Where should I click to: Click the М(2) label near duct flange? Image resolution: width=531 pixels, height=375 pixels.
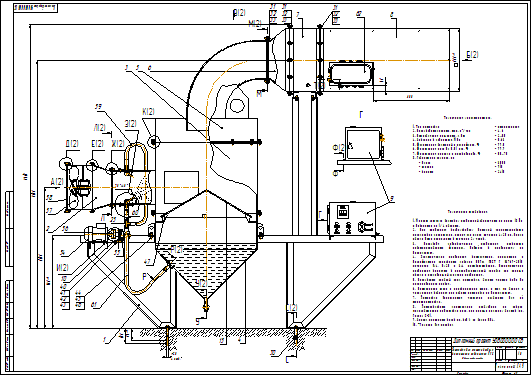coord(255,24)
